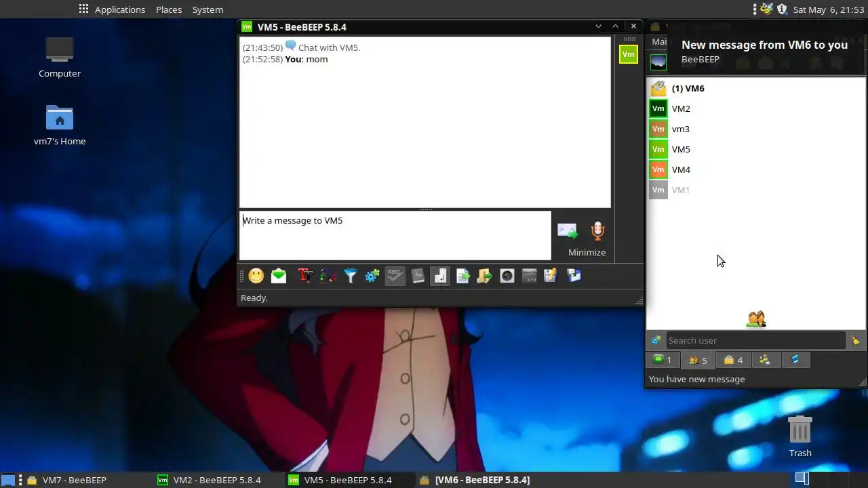This screenshot has width=868, height=488.
Task: Clear search with broom icon
Action: coord(856,340)
